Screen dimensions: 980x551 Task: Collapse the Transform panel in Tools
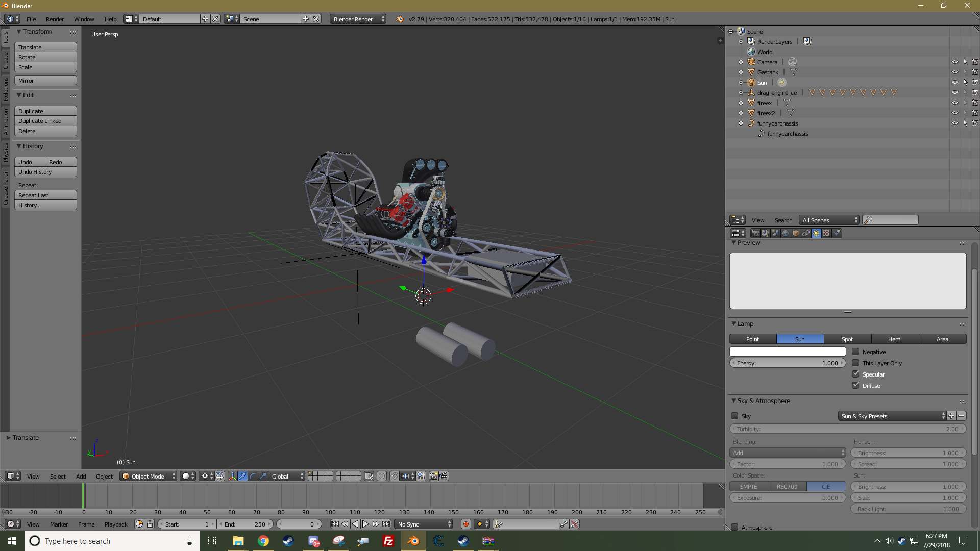pyautogui.click(x=19, y=31)
